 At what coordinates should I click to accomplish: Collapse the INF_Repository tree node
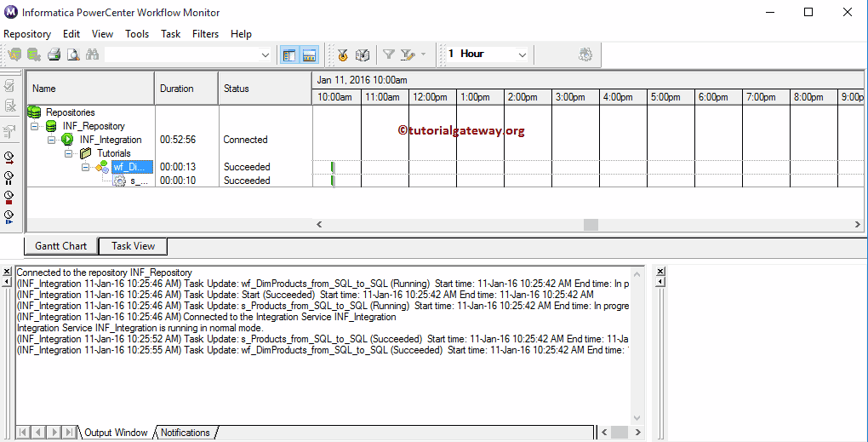(x=35, y=126)
